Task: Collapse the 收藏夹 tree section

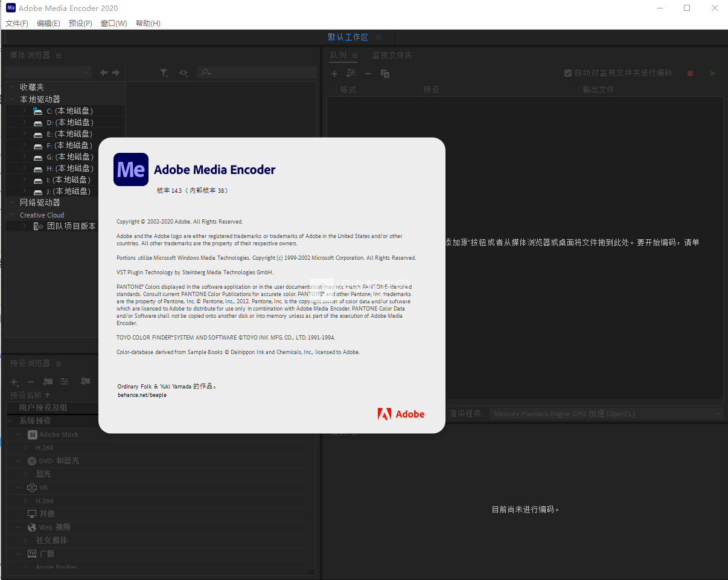Action: click(x=11, y=87)
